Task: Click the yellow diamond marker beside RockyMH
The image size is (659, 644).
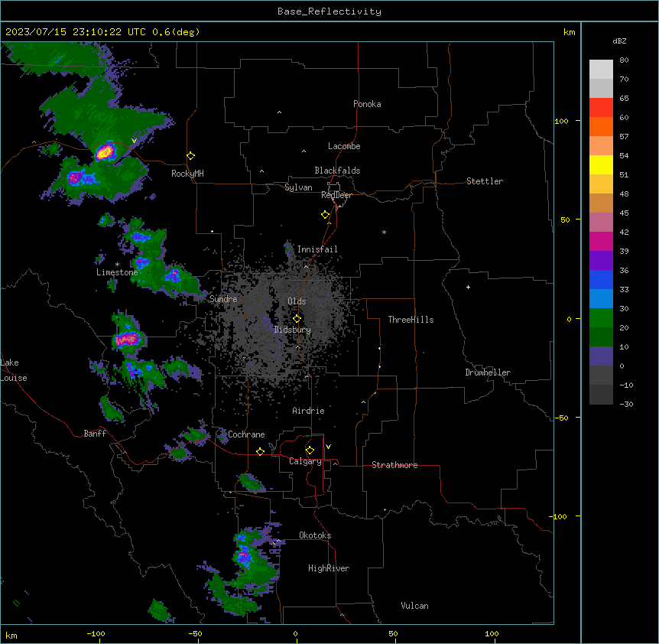Action: 191,156
